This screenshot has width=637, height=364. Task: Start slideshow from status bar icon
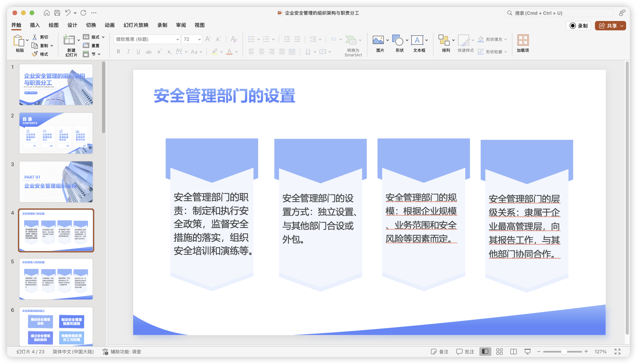[528, 352]
